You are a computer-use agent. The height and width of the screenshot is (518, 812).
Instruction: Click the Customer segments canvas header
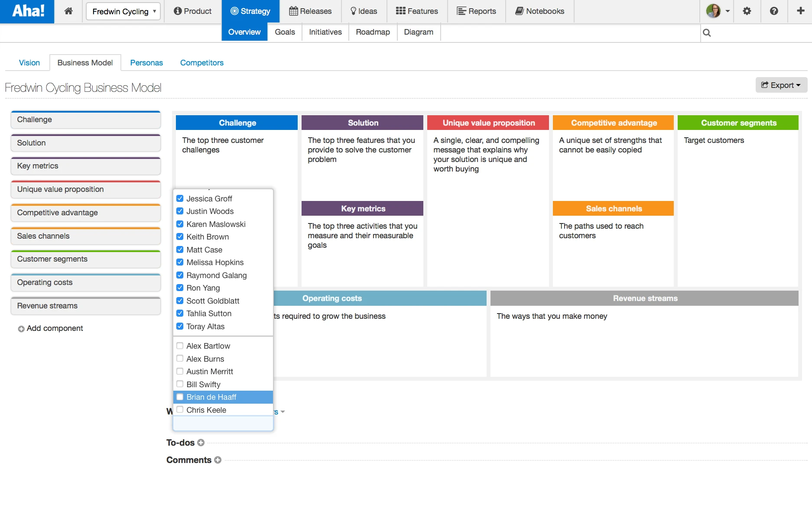(x=738, y=123)
